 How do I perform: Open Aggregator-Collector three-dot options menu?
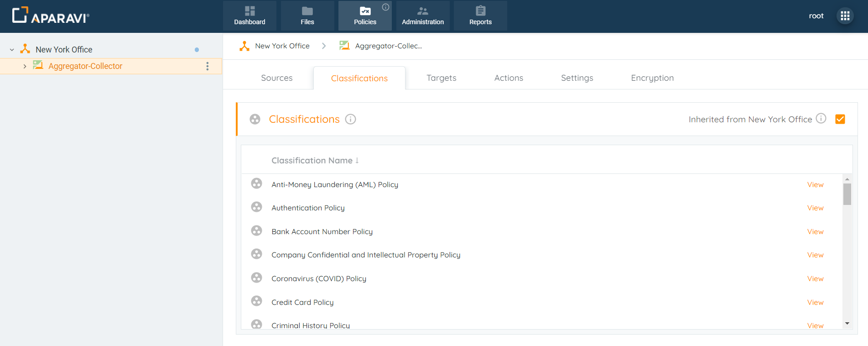point(208,66)
